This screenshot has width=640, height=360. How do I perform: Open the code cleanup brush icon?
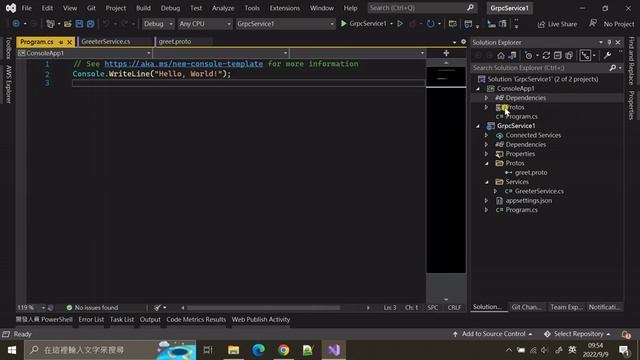158,307
